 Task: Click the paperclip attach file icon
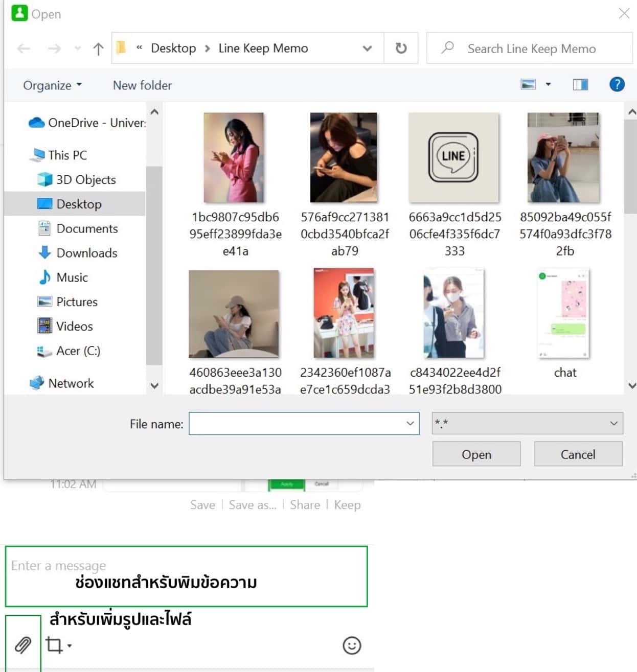22,645
